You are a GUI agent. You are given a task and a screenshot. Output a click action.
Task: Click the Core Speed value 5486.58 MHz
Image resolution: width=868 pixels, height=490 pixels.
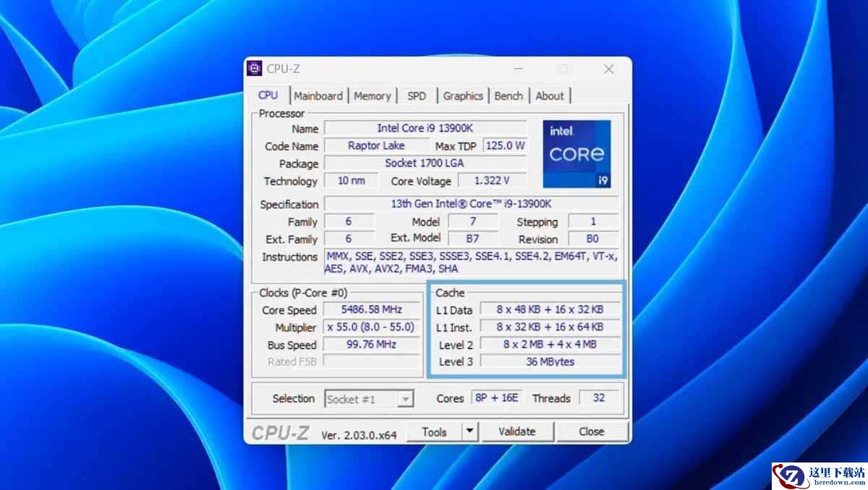[x=372, y=309]
